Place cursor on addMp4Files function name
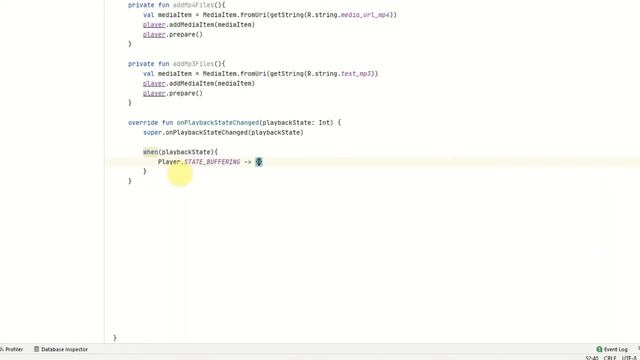 pos(193,5)
